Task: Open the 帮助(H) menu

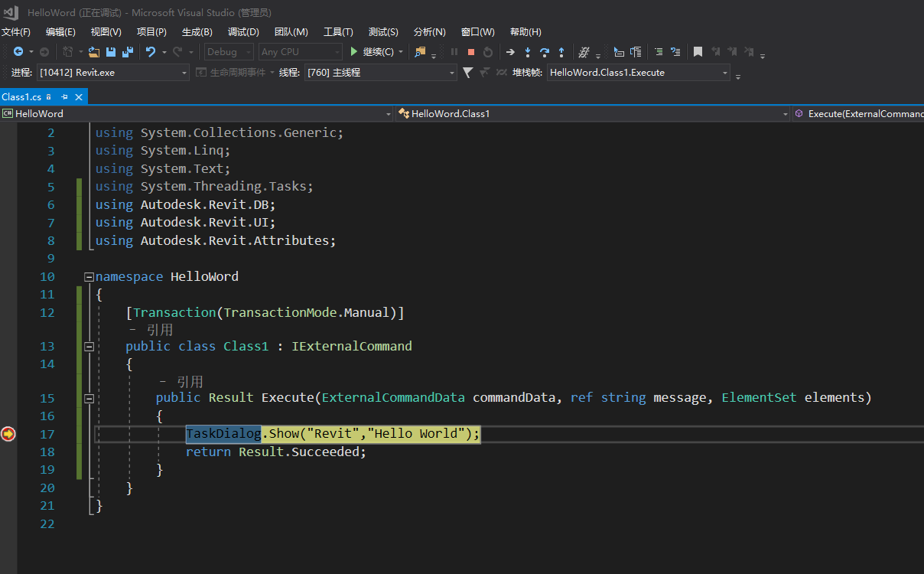Action: click(525, 32)
